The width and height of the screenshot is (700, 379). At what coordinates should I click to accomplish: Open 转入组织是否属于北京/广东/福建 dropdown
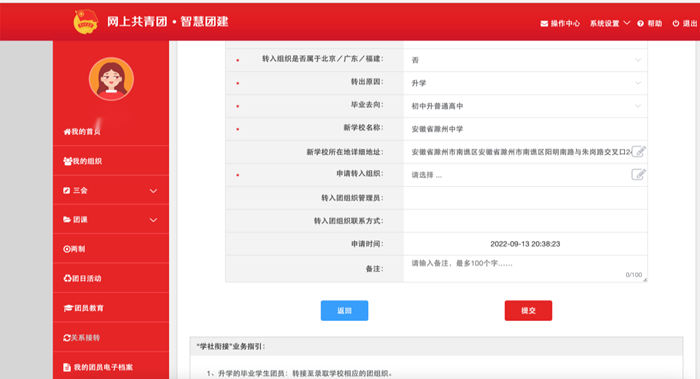pos(525,60)
